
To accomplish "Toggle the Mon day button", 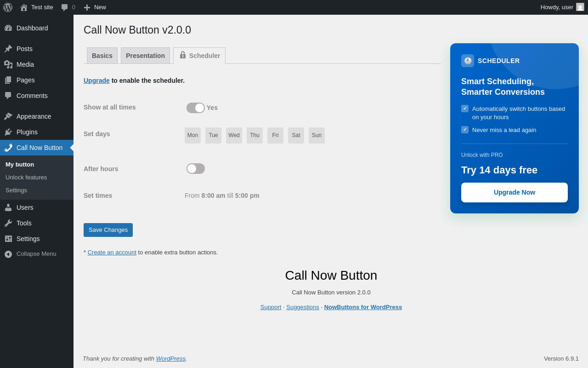I will [x=193, y=135].
